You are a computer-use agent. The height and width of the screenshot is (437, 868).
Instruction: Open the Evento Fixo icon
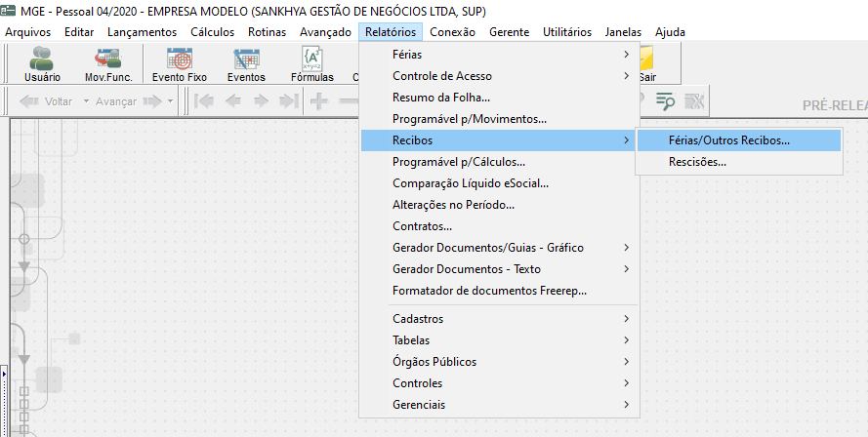(x=180, y=64)
